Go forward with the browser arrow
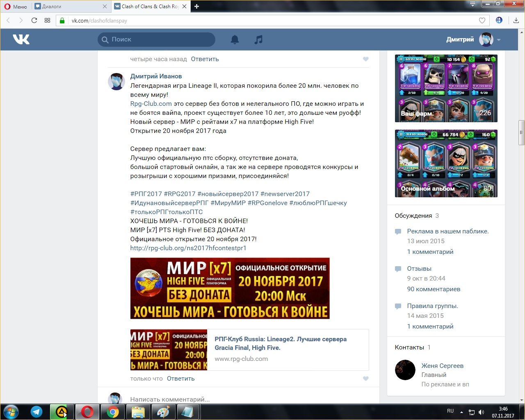 pos(21,21)
